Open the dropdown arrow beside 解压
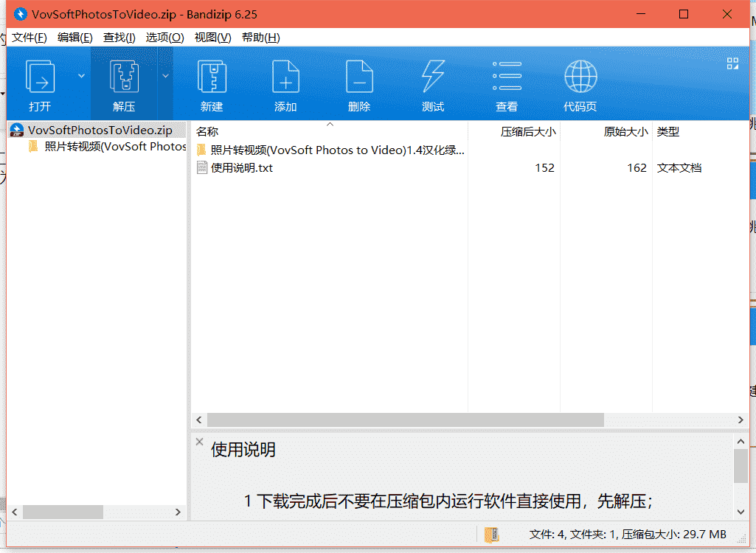756x553 pixels. (x=165, y=76)
